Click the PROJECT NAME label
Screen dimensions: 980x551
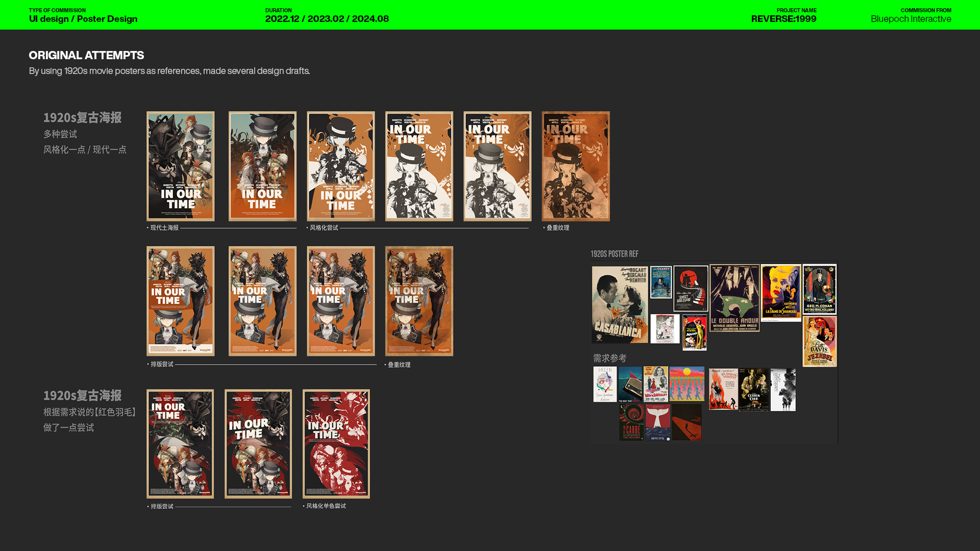tap(797, 10)
